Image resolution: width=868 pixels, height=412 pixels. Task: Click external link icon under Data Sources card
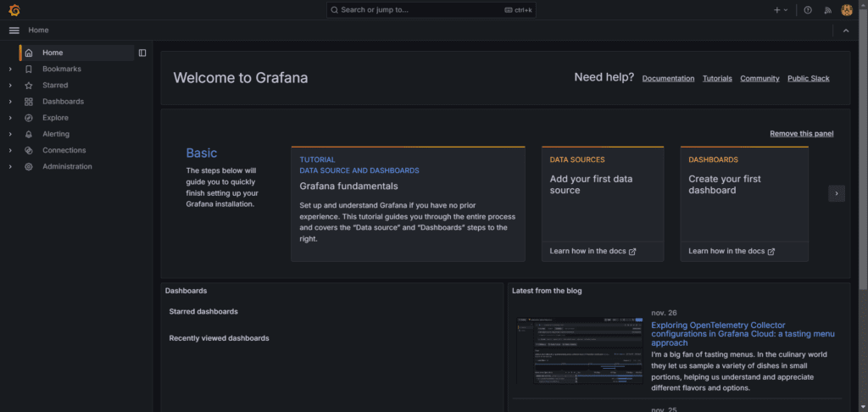(632, 252)
